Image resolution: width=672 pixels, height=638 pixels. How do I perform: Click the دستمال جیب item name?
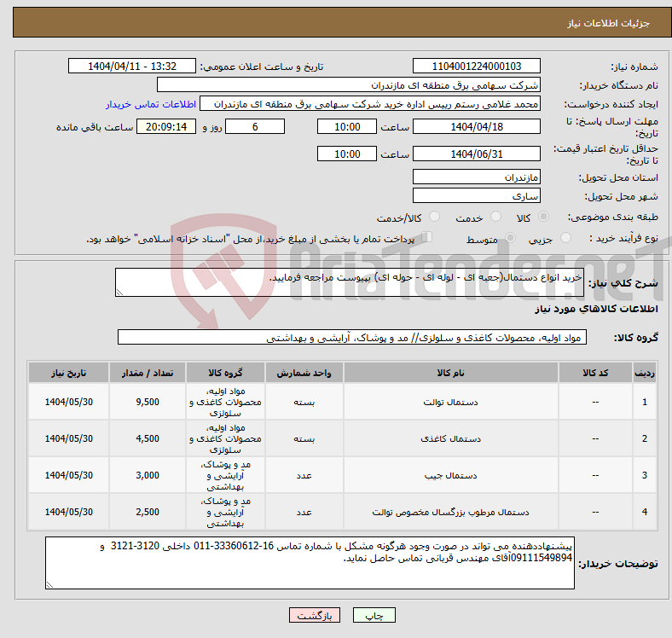450,475
